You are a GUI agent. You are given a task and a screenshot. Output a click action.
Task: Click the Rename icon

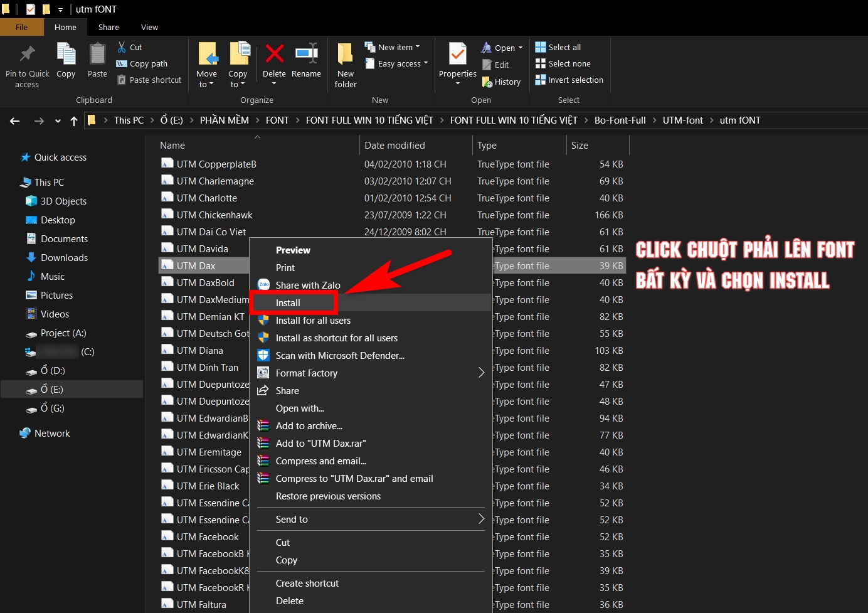(306, 53)
